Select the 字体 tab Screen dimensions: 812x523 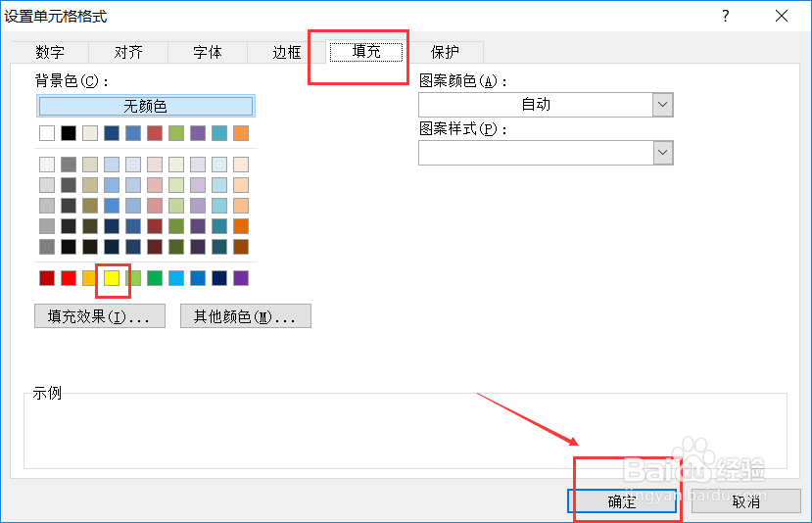point(207,52)
